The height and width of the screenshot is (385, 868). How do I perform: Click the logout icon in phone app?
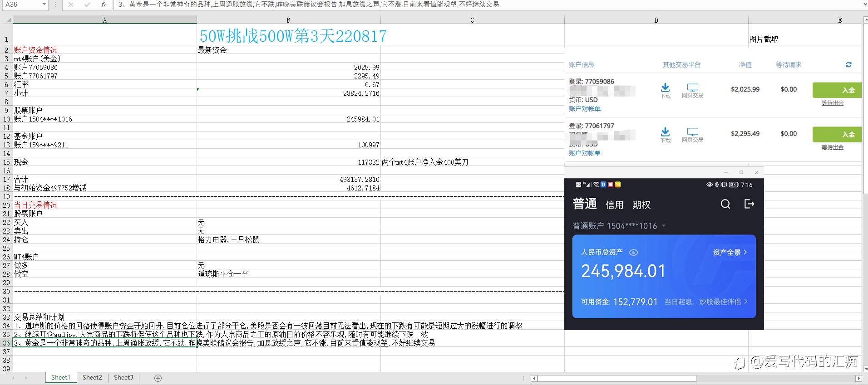[749, 204]
